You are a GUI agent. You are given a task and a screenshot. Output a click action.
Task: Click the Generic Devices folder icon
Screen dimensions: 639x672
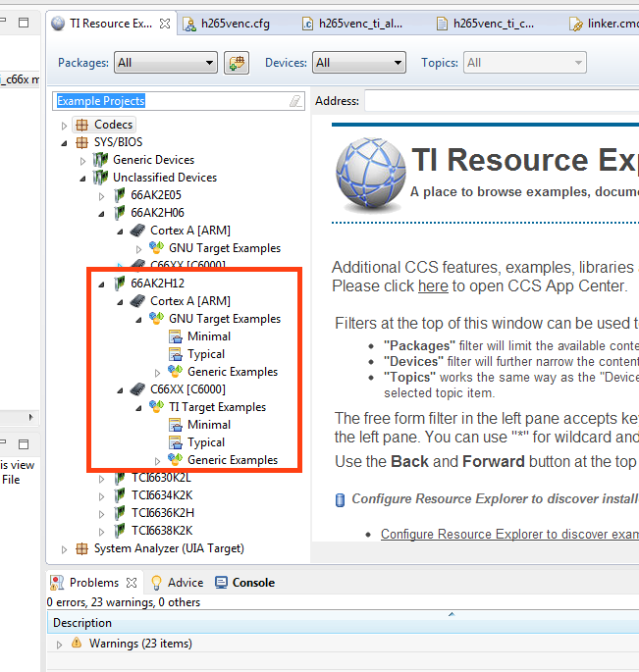[x=100, y=160]
